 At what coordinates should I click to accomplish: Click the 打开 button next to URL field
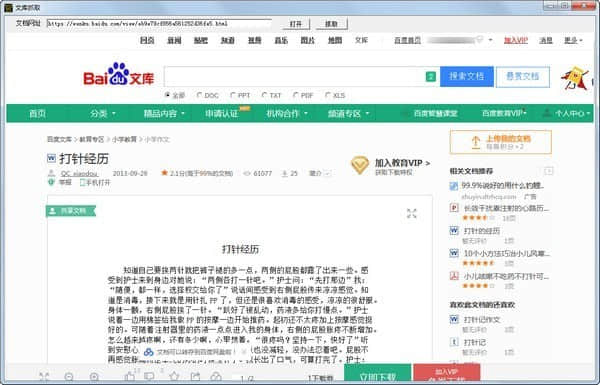pyautogui.click(x=296, y=24)
